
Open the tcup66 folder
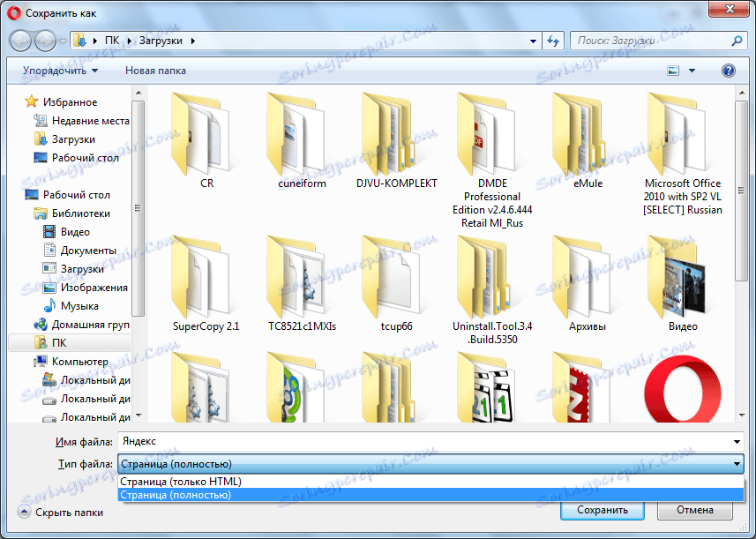397,283
